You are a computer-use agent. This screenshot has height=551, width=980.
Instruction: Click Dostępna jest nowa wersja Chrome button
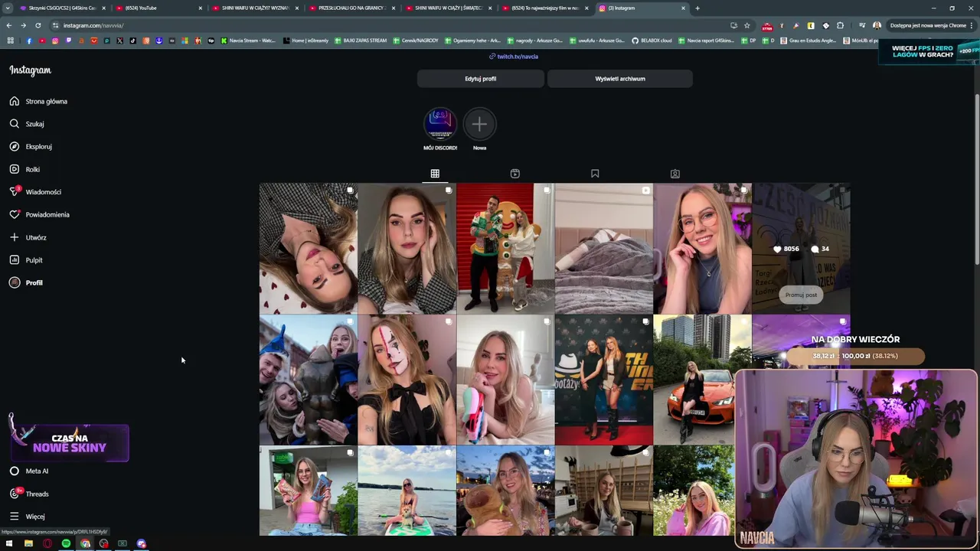[x=933, y=25]
